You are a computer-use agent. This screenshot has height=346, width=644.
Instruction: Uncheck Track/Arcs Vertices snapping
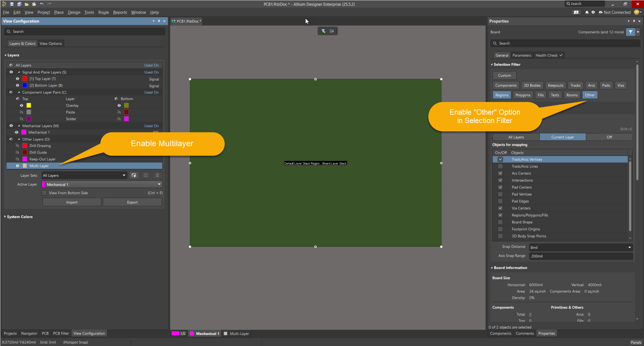(500, 160)
